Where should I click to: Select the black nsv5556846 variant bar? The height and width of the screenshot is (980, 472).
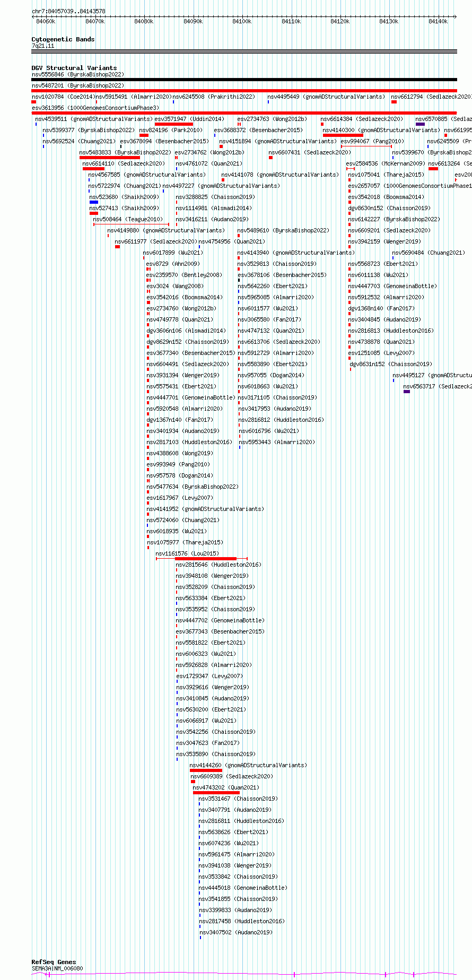[244, 80]
